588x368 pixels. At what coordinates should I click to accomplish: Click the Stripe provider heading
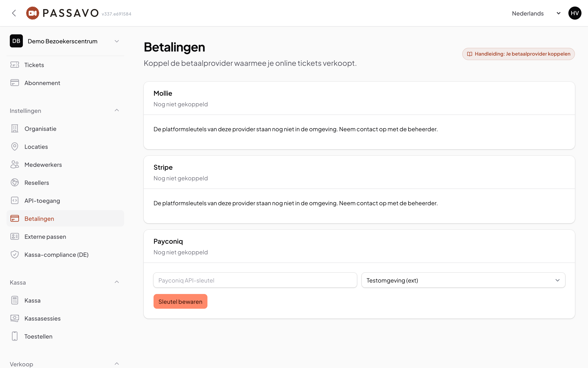click(x=163, y=167)
